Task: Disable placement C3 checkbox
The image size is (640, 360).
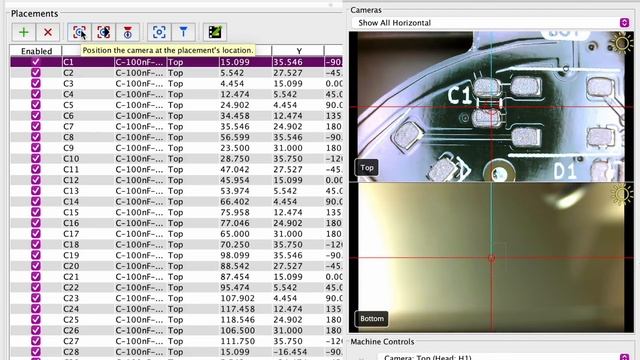Action: 36,83
